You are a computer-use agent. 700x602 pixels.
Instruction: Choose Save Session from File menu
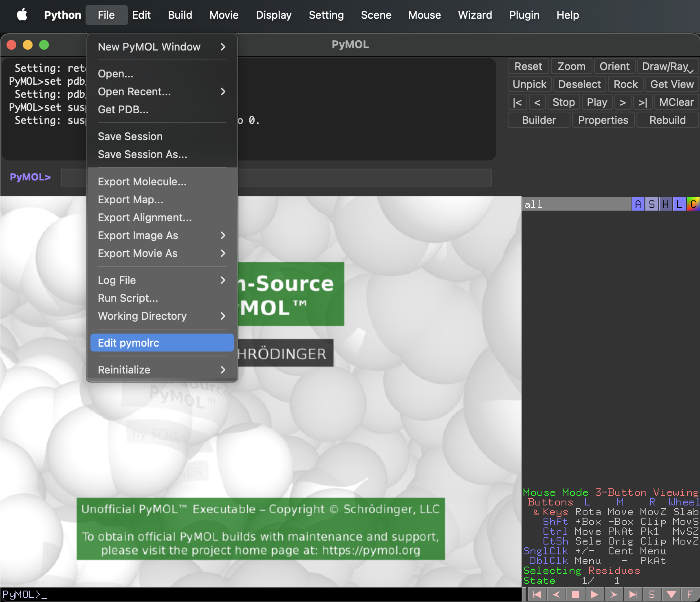click(x=162, y=136)
